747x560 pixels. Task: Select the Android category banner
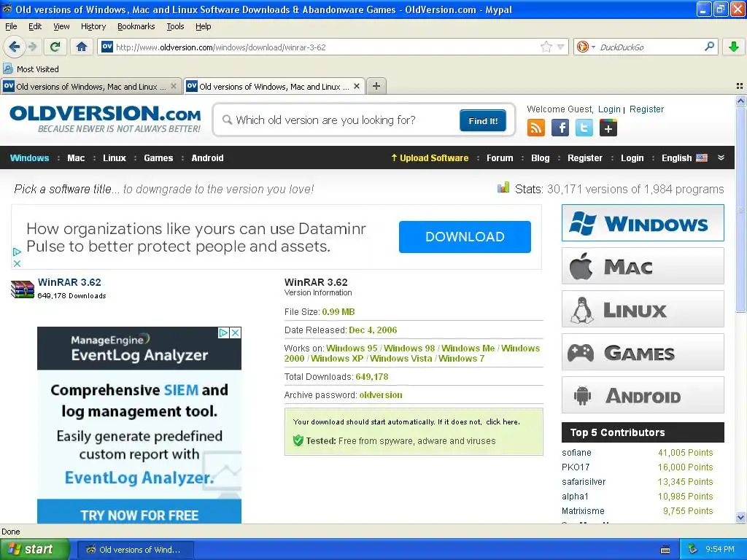(x=643, y=395)
